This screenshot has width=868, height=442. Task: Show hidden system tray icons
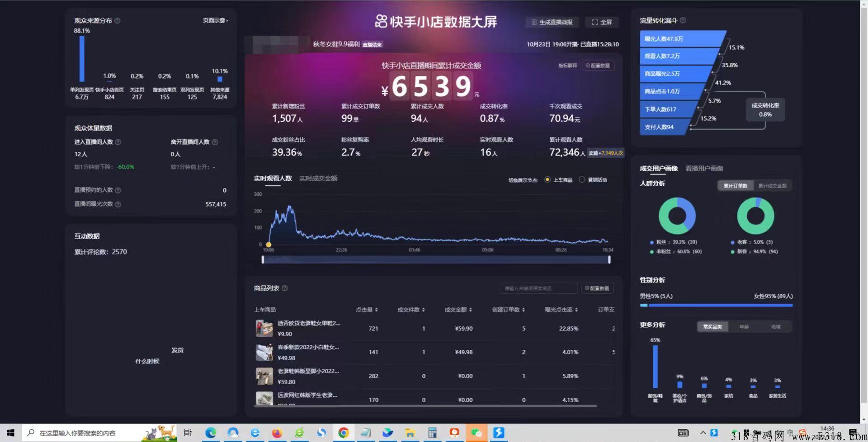coord(703,433)
